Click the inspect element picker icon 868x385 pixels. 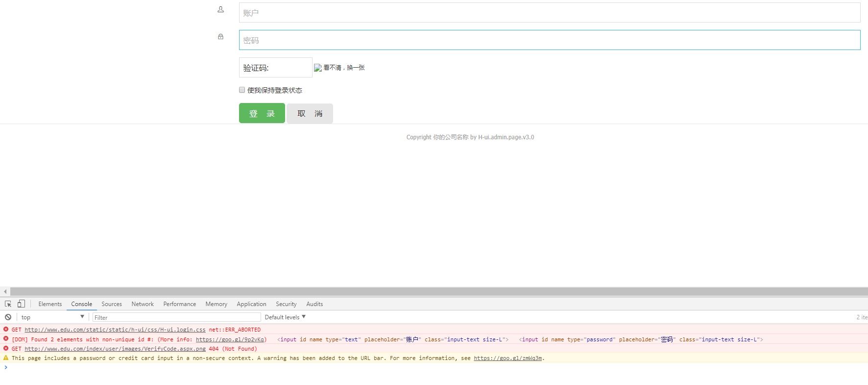click(x=8, y=304)
